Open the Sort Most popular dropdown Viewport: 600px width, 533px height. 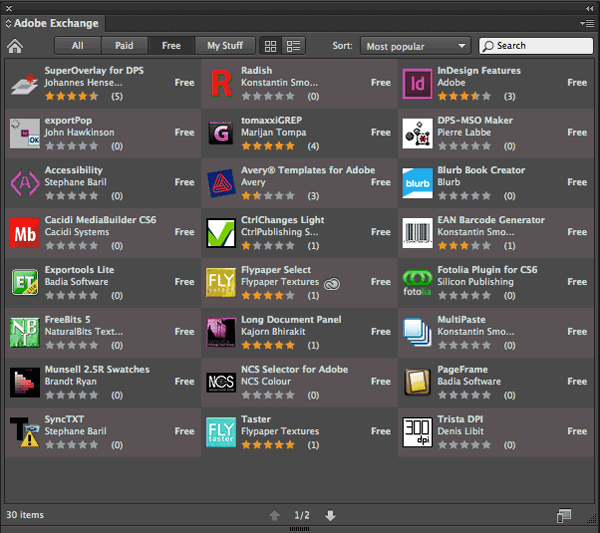(415, 46)
